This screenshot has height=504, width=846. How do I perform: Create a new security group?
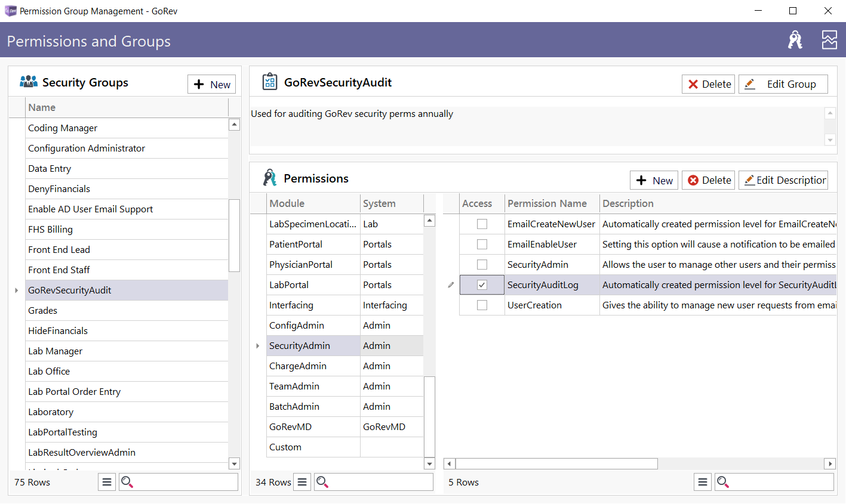click(212, 84)
